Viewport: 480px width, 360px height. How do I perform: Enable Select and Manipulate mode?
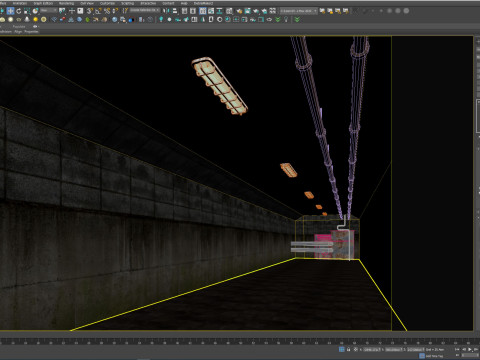(72, 11)
